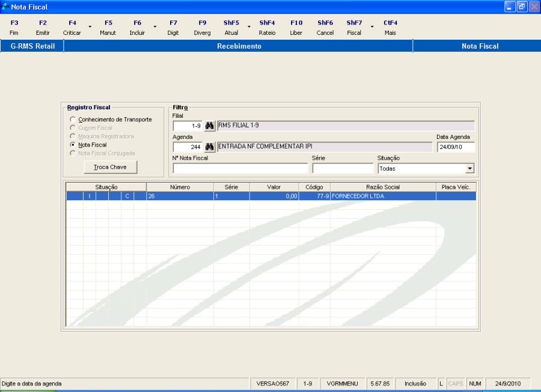The image size is (541, 392).
Task: Click the F6 Incluir toolbar button
Action: 137,28
